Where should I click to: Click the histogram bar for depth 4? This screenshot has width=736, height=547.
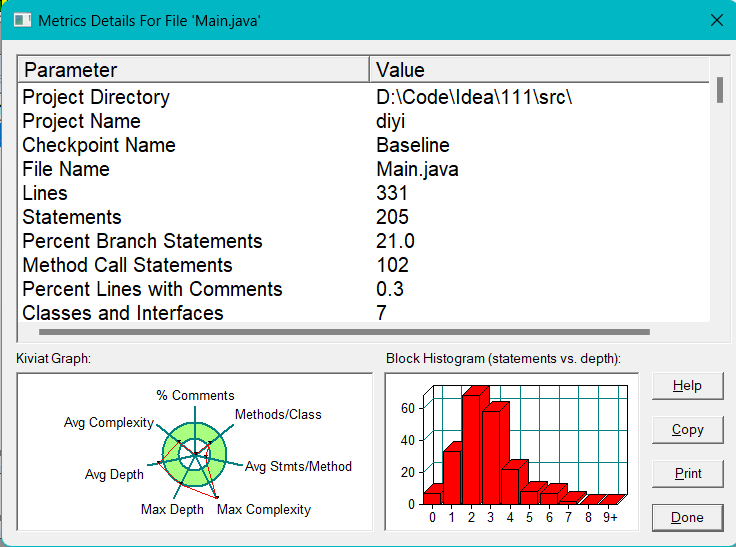[x=511, y=485]
